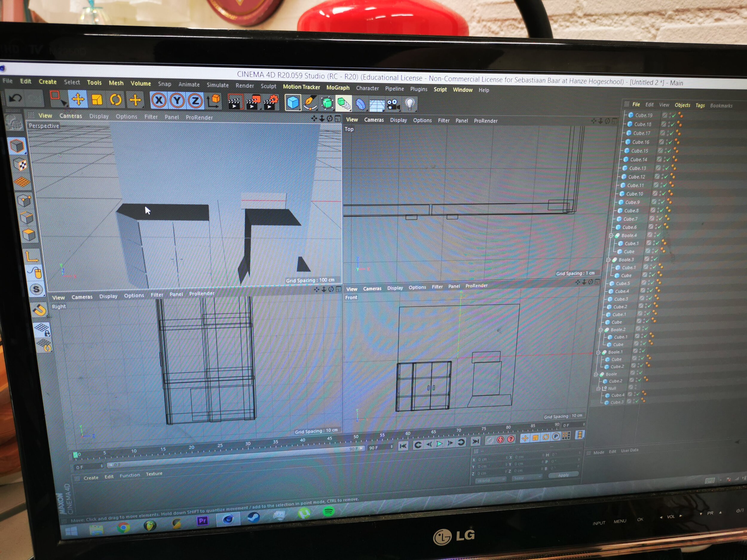Toggle Y axis lock
The width and height of the screenshot is (747, 560).
point(177,101)
